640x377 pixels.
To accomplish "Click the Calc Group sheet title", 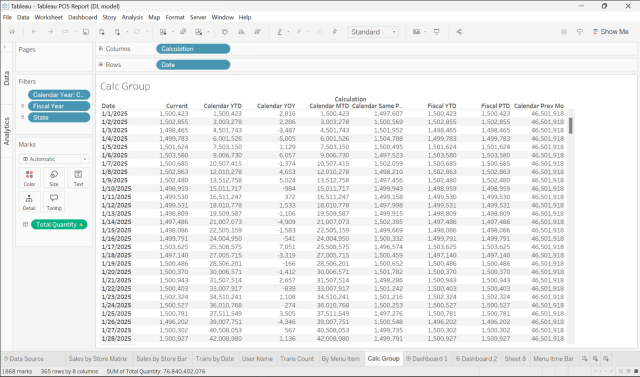I will click(125, 86).
